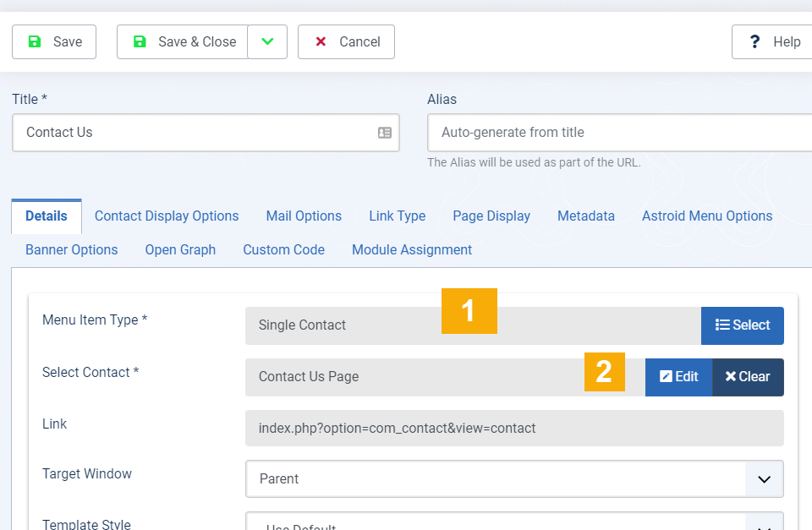
Task: Open the Save & Close dropdown arrow
Action: [267, 42]
